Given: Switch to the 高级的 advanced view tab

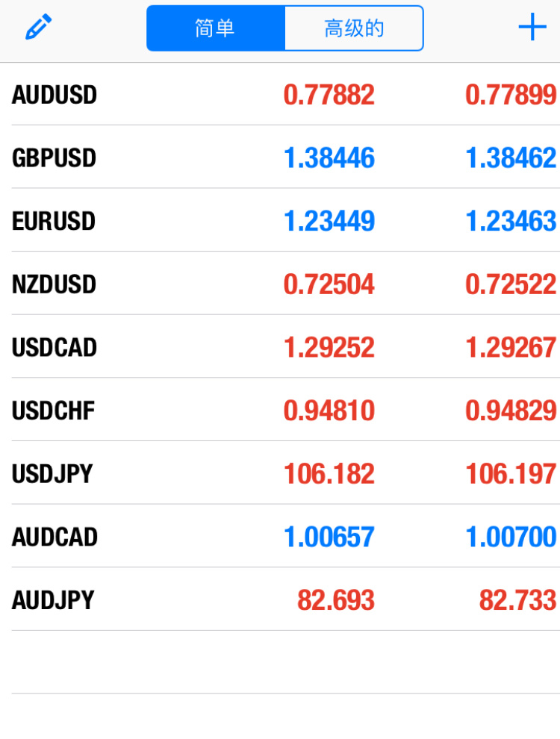Looking at the screenshot, I should pyautogui.click(x=354, y=28).
